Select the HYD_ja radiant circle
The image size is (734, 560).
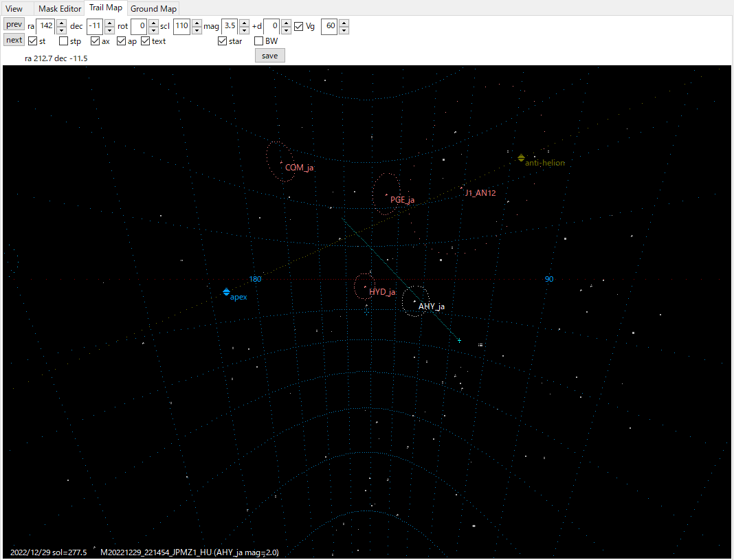pyautogui.click(x=364, y=286)
